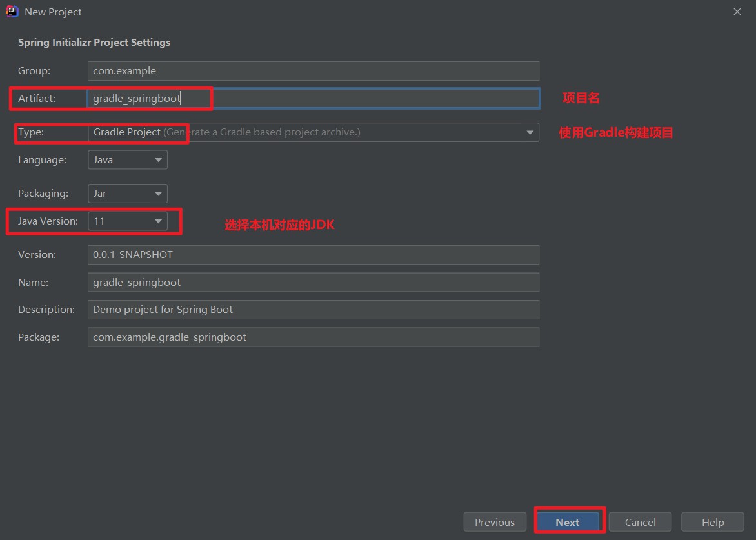The width and height of the screenshot is (756, 540).
Task: Expand the Language dropdown set to Java
Action: [x=127, y=159]
